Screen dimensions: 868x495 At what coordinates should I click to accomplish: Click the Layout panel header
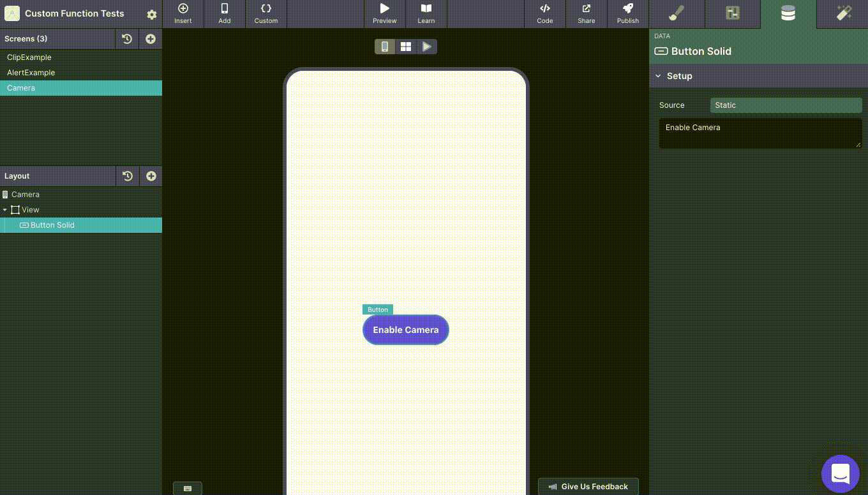[57, 176]
